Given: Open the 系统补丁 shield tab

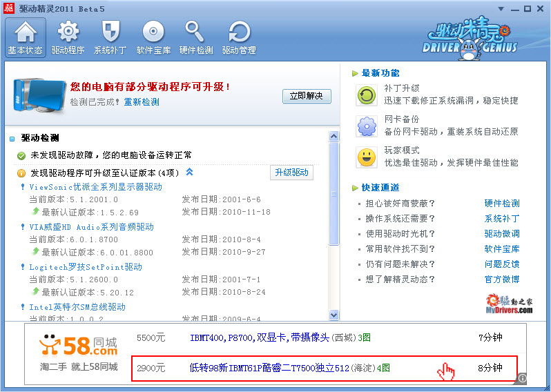Looking at the screenshot, I should click(x=110, y=37).
